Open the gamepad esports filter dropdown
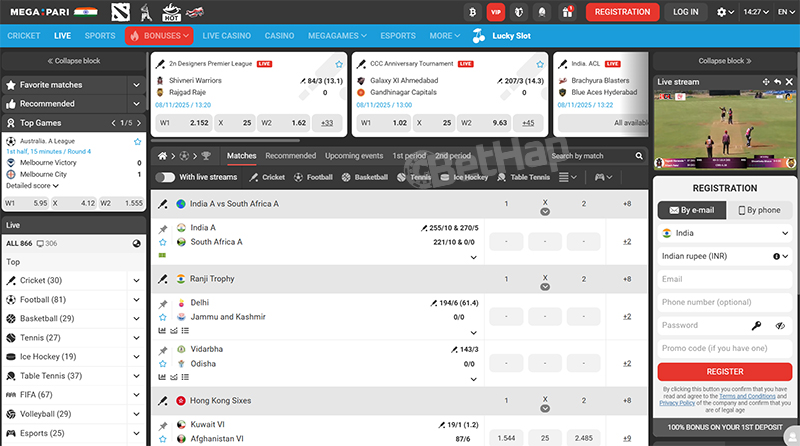 [x=603, y=177]
